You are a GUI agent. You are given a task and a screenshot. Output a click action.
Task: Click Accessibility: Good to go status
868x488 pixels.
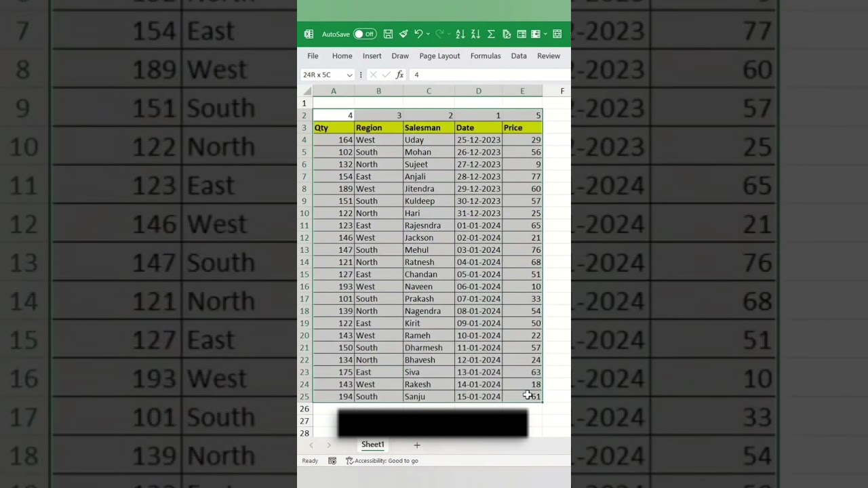pos(382,461)
